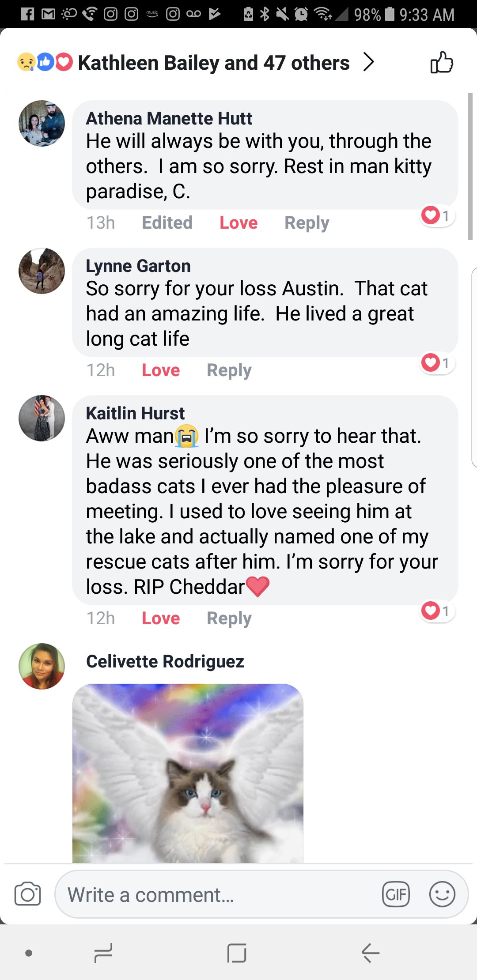The image size is (477, 980).
Task: Open Celivette Rodriguez's profile picture
Action: tap(42, 666)
